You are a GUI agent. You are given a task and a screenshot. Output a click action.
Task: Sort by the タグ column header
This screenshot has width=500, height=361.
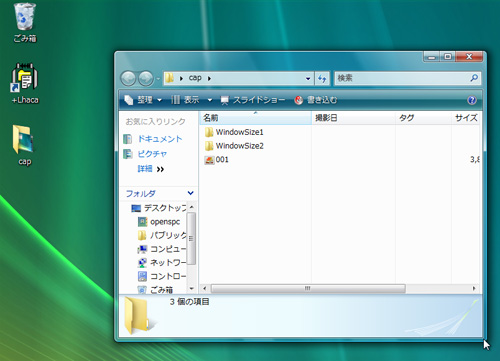(x=423, y=118)
